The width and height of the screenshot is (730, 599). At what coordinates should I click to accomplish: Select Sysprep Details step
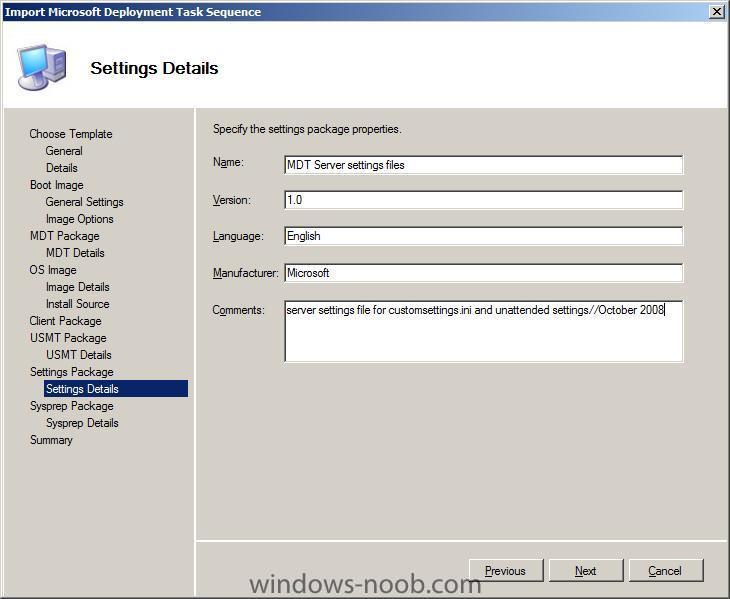(x=82, y=423)
